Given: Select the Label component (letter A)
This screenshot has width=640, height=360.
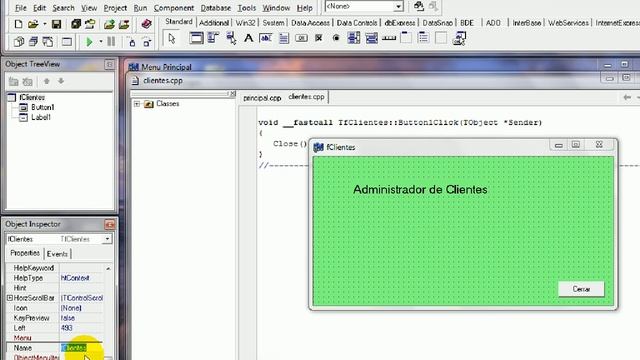Looking at the screenshot, I should (248, 38).
